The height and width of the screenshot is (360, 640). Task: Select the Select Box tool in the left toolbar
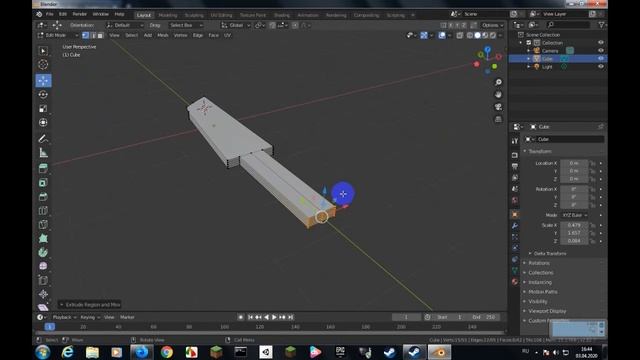[x=43, y=51]
